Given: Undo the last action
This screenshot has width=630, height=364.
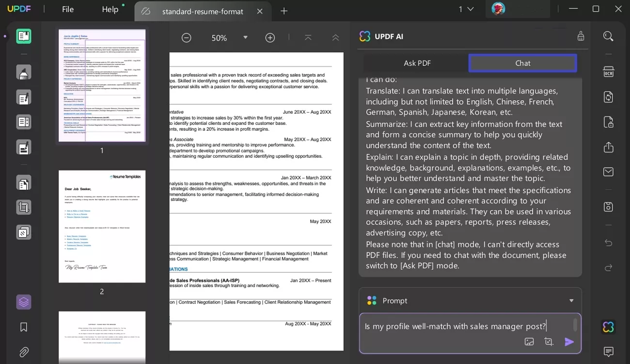Looking at the screenshot, I should (x=608, y=243).
